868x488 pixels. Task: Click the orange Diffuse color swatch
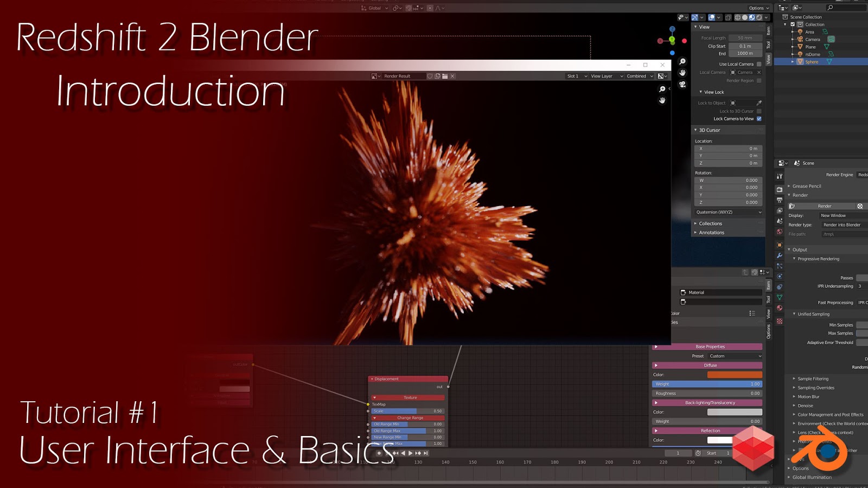coord(735,375)
